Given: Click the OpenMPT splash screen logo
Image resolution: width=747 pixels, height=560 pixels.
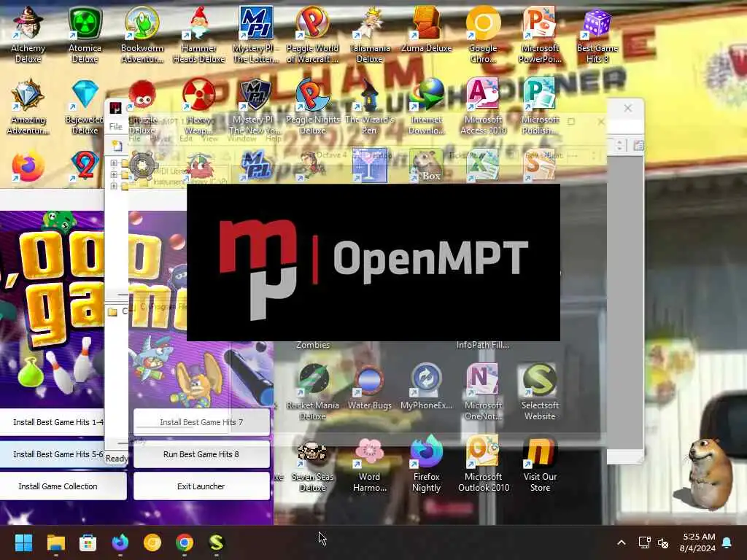Looking at the screenshot, I should [x=373, y=262].
